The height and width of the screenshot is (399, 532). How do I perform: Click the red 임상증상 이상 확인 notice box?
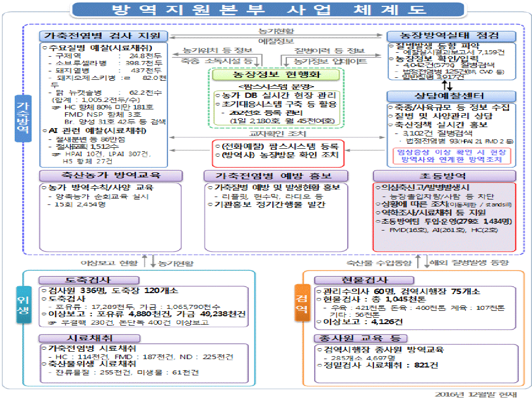coord(451,156)
